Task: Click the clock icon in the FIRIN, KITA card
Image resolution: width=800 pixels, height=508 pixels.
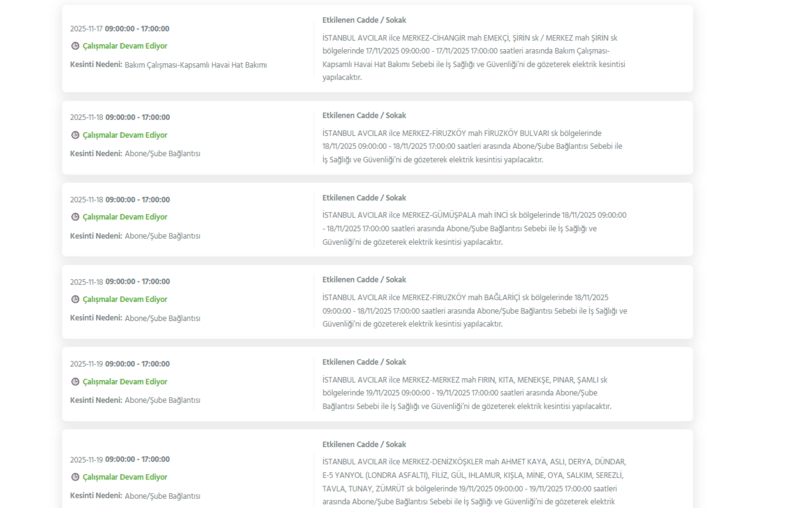Action: coord(75,382)
